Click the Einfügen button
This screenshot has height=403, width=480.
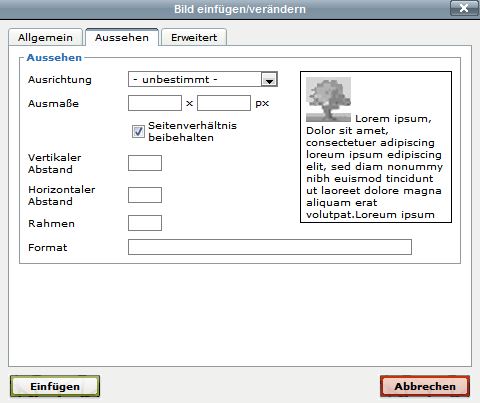[55, 386]
